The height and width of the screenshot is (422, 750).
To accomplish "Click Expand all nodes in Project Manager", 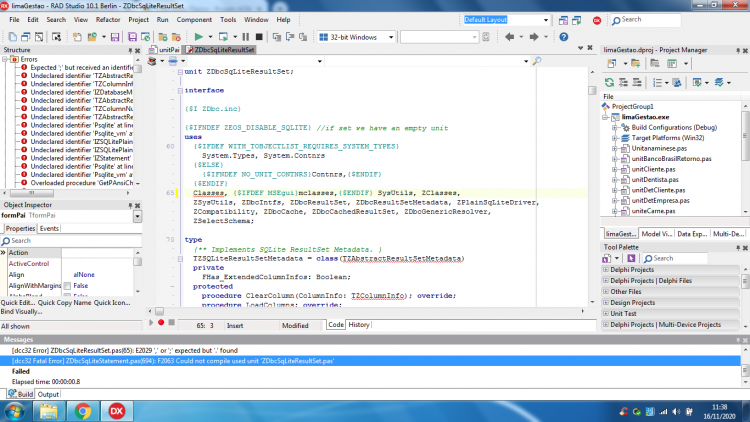I will tap(623, 82).
